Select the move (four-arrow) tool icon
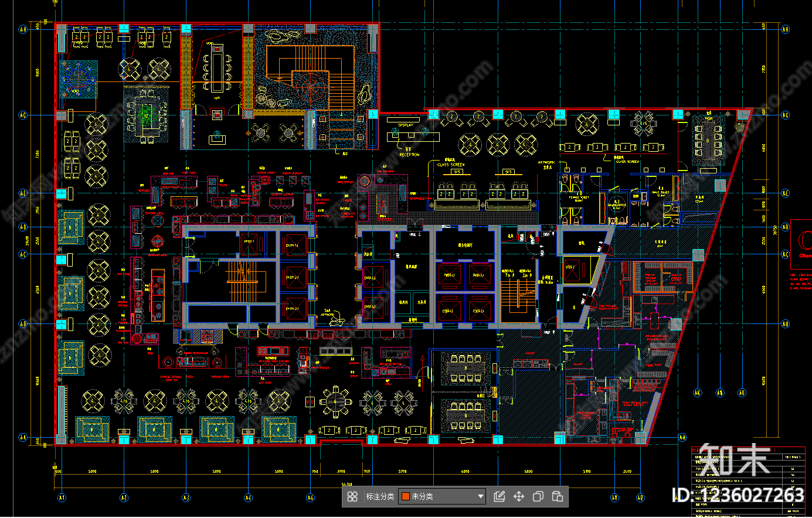Viewport: 812px width, 518px height. 519,496
